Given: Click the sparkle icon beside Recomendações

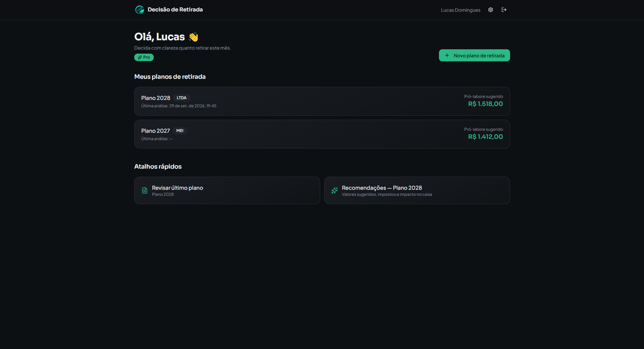Looking at the screenshot, I should pos(335,190).
